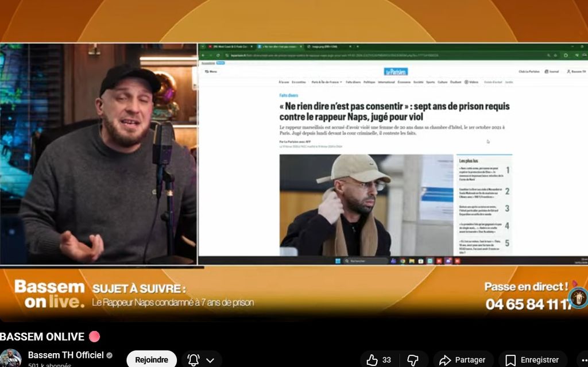Image resolution: width=588 pixels, height=367 pixels.
Task: Click the channel watermark icon in the video corner
Action: click(578, 298)
